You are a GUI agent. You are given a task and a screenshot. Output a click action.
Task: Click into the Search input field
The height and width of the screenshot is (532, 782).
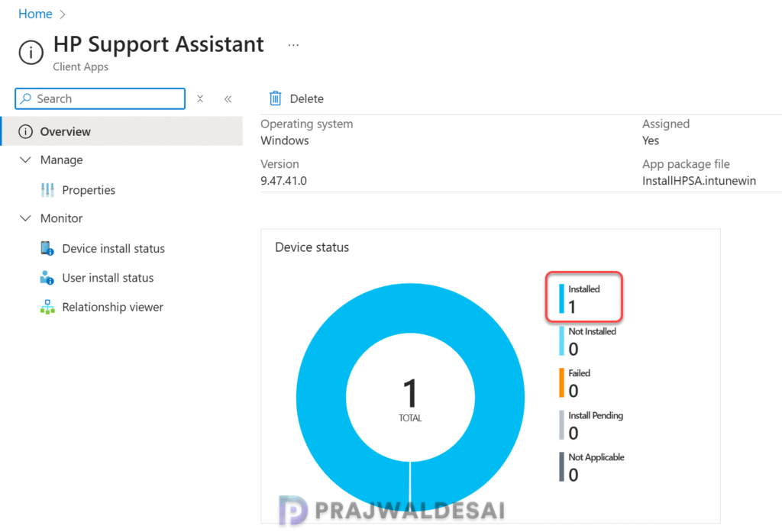coord(100,98)
